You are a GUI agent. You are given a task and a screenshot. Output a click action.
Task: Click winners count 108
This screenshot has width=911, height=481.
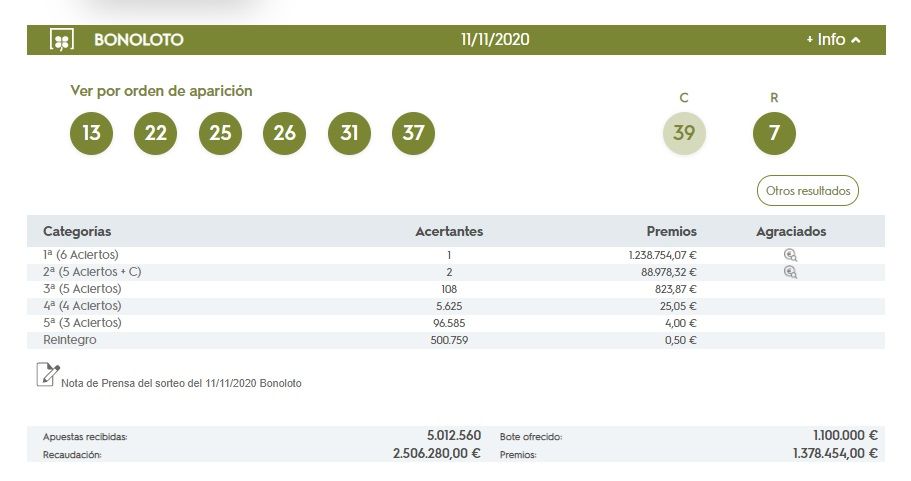[449, 289]
